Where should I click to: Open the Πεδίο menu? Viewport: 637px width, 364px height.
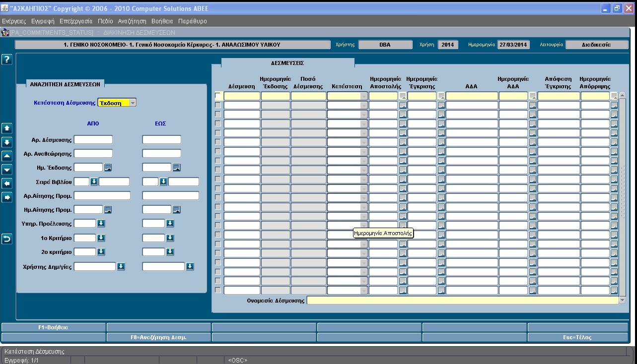pyautogui.click(x=105, y=21)
